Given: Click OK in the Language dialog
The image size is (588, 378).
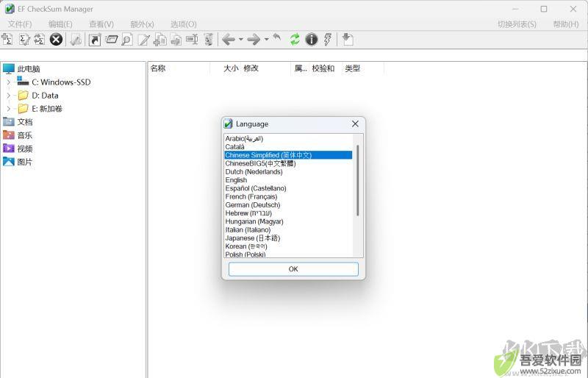Looking at the screenshot, I should click(293, 269).
